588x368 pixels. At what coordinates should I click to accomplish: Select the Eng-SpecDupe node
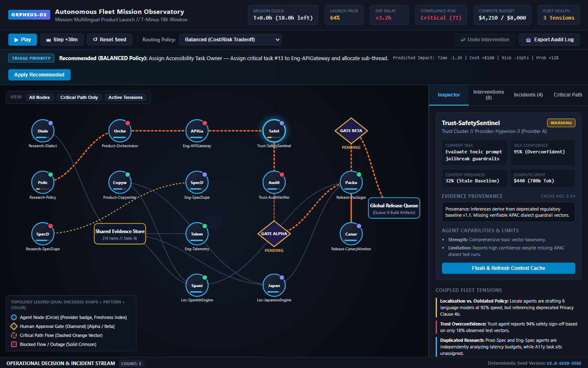[x=197, y=182]
